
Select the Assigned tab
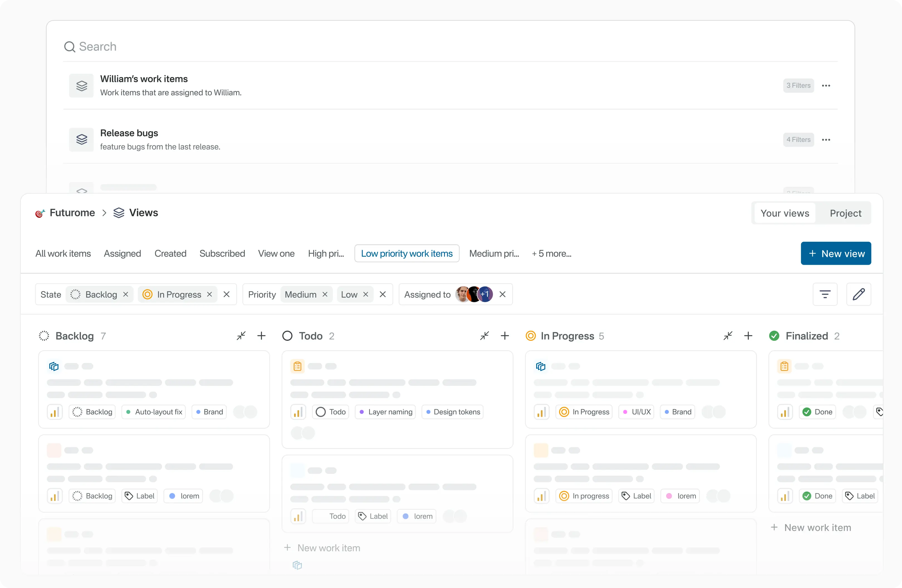(122, 254)
